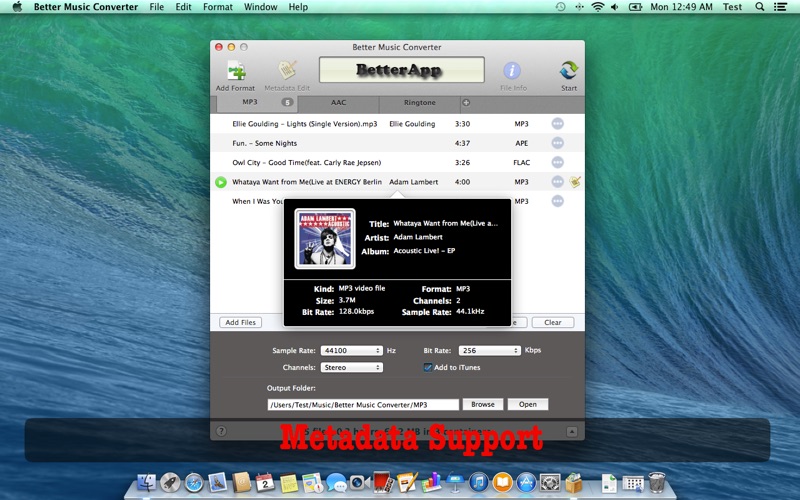Click the Adam Lambert album artwork thumbnail
The image size is (800, 500).
point(325,238)
